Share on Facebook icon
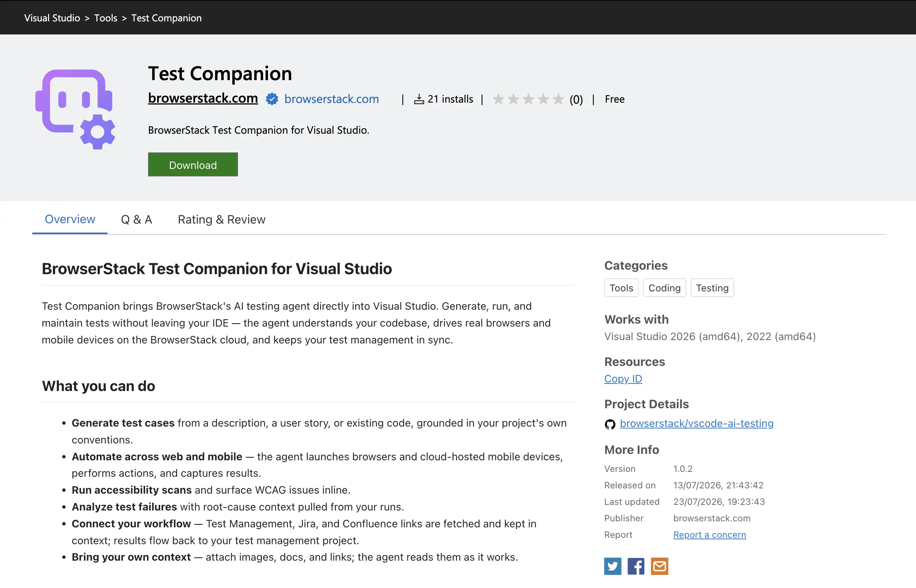916x588 pixels. point(636,566)
